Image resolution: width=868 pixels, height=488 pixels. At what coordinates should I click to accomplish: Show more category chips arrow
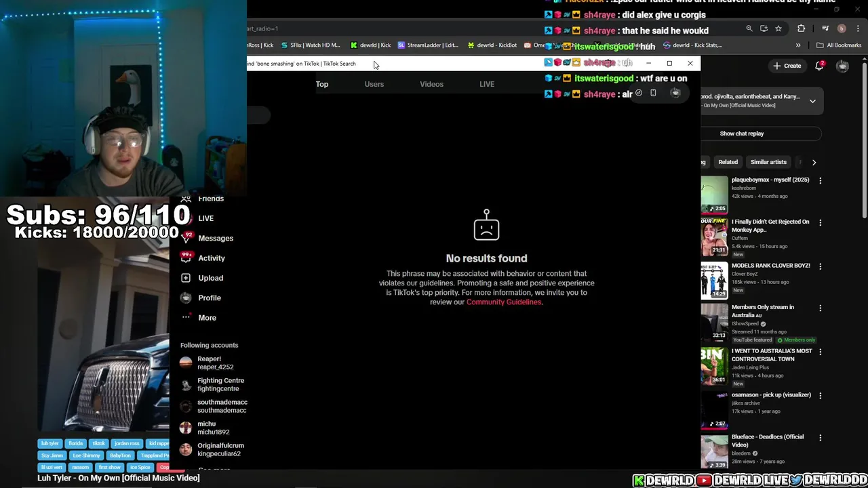[x=814, y=162]
